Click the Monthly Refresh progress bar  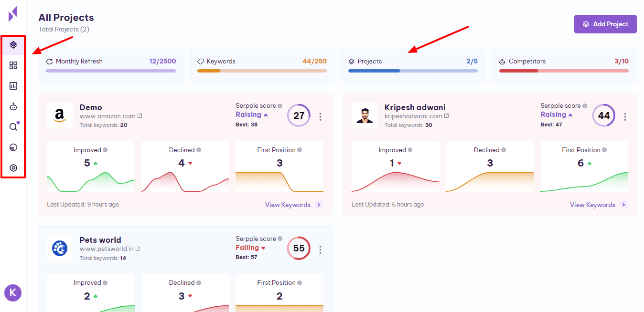pyautogui.click(x=111, y=71)
